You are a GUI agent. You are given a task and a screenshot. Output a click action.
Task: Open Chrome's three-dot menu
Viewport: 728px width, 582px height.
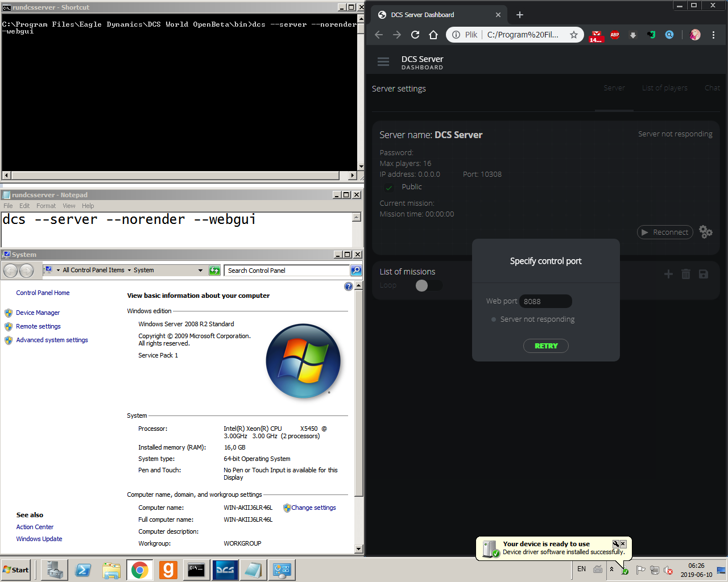[713, 35]
